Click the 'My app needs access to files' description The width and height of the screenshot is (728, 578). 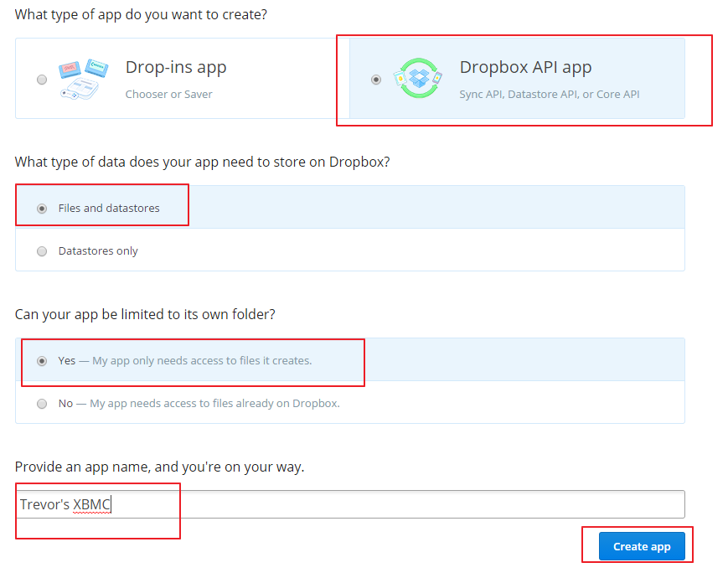coord(215,404)
